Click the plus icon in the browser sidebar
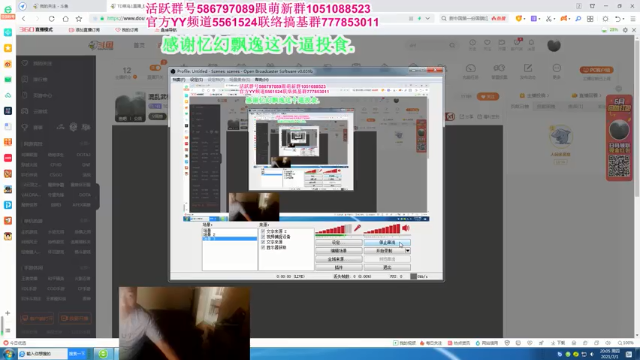Image resolution: width=640 pixels, height=360 pixels. (x=8, y=313)
